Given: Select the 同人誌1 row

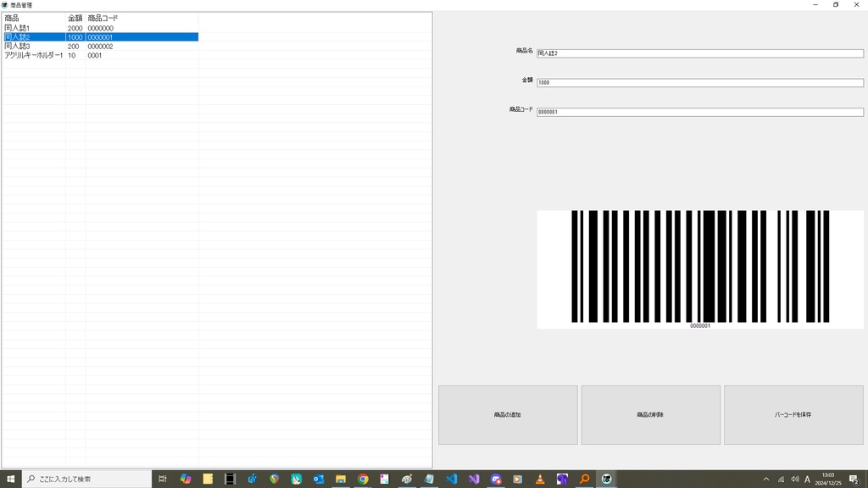Looking at the screenshot, I should click(101, 28).
